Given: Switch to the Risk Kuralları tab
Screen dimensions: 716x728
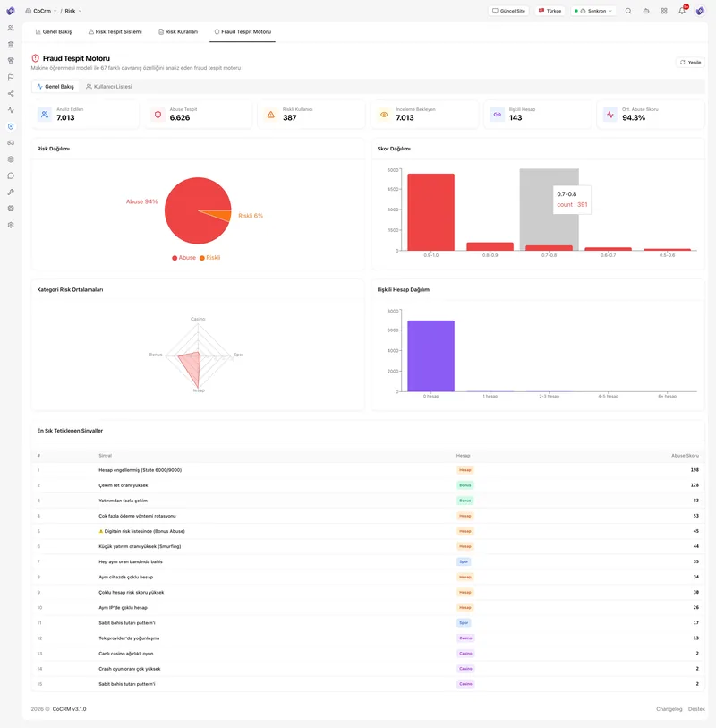Looking at the screenshot, I should click(178, 31).
